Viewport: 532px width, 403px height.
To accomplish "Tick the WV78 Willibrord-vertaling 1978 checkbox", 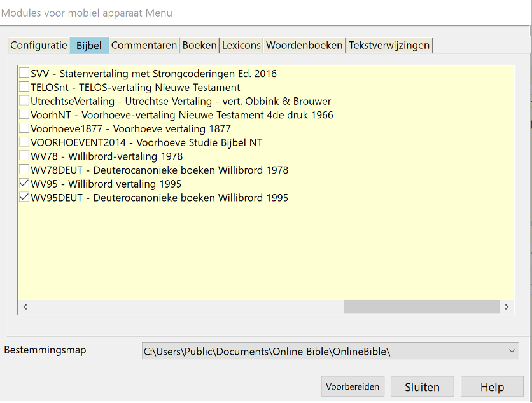I will [x=24, y=156].
